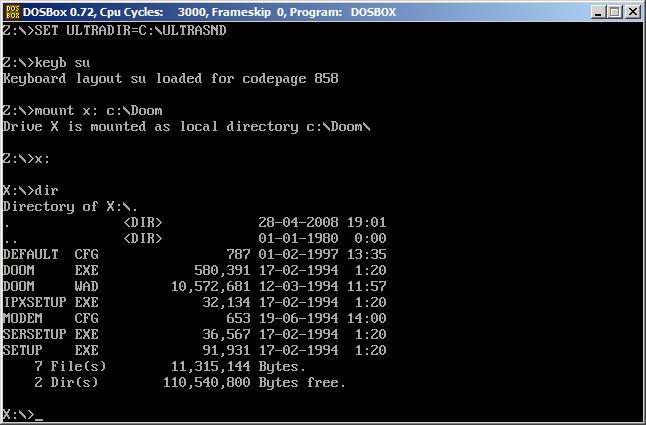Click file size 36,567
646x425 pixels.
[x=227, y=334]
